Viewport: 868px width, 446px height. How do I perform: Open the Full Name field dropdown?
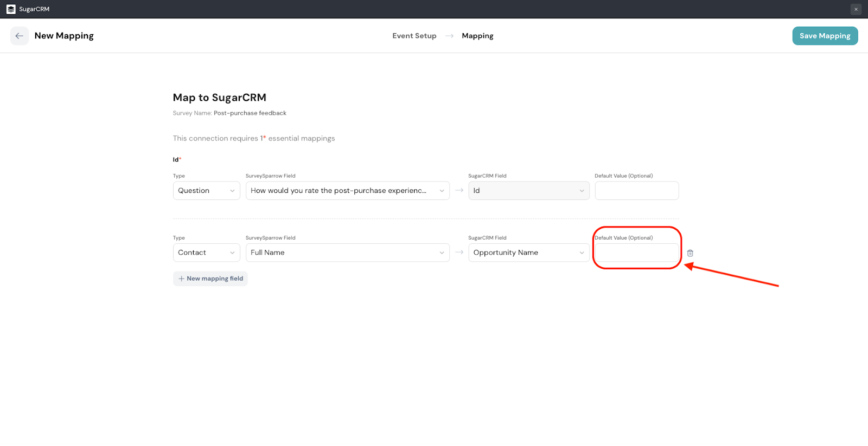click(x=347, y=253)
